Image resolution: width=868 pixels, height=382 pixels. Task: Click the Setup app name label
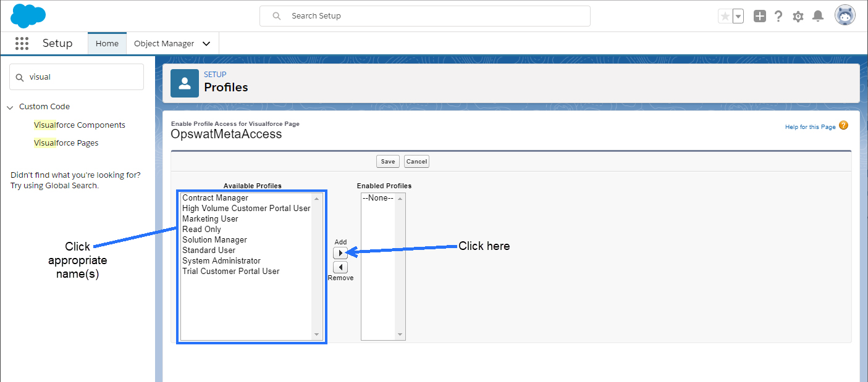(x=57, y=43)
